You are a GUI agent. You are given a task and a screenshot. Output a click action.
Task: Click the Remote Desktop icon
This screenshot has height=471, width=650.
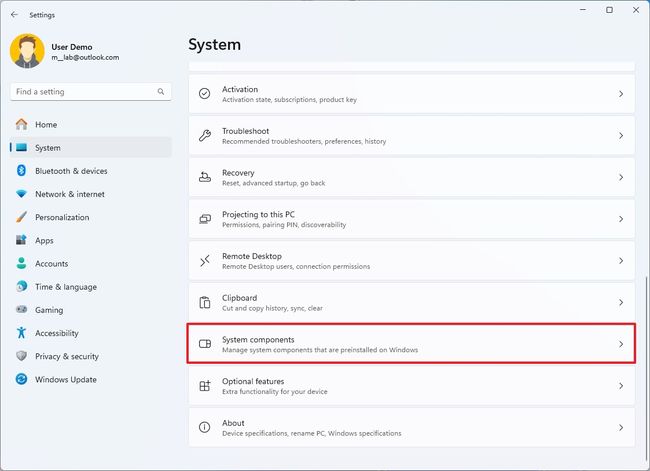click(205, 261)
